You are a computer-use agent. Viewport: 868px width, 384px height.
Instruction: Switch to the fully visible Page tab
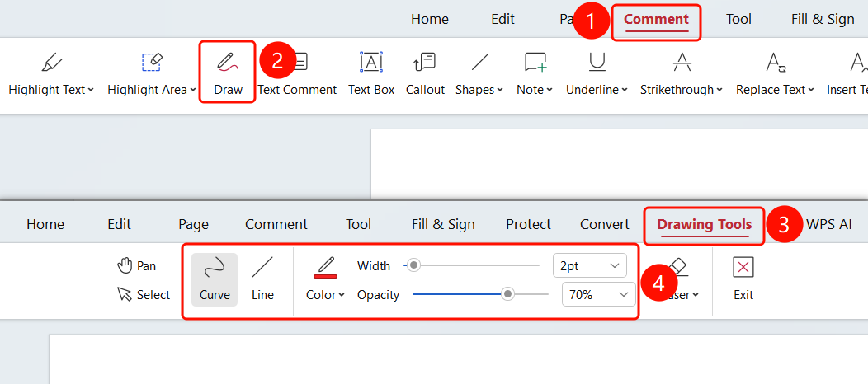click(x=193, y=224)
